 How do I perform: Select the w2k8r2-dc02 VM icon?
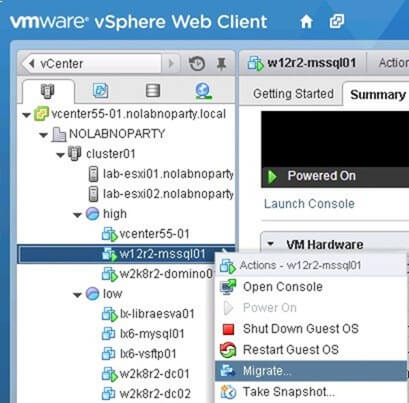pos(108,394)
